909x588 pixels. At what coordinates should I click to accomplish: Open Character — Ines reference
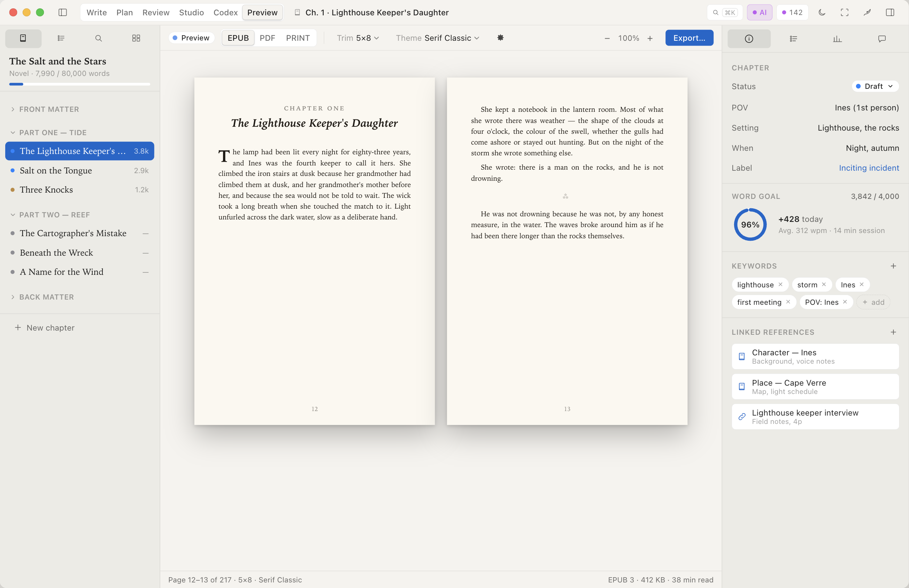point(815,356)
